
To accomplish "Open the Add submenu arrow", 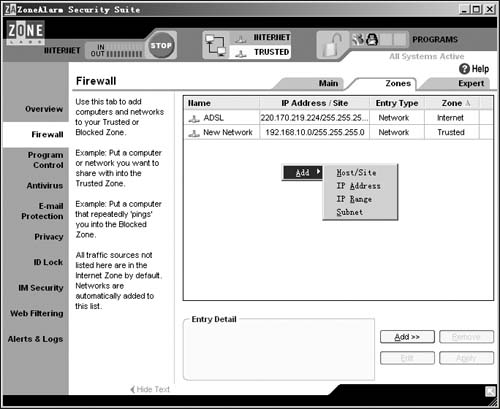I will click(x=318, y=171).
